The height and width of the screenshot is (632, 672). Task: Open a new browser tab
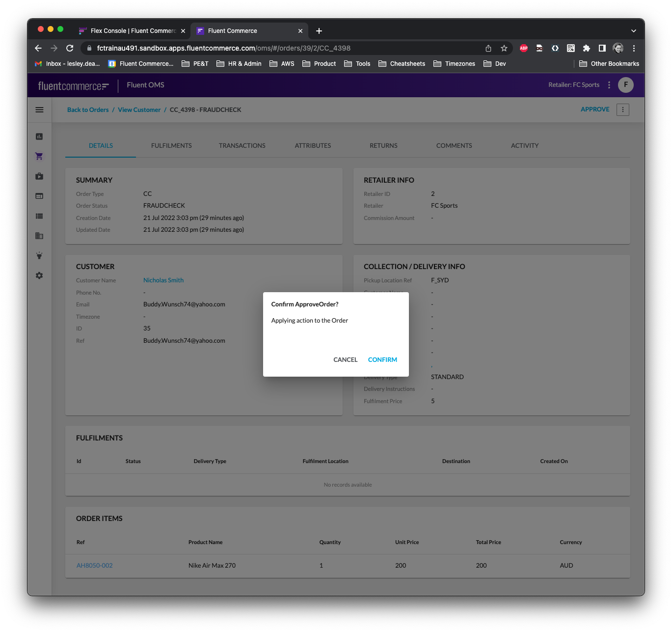319,31
